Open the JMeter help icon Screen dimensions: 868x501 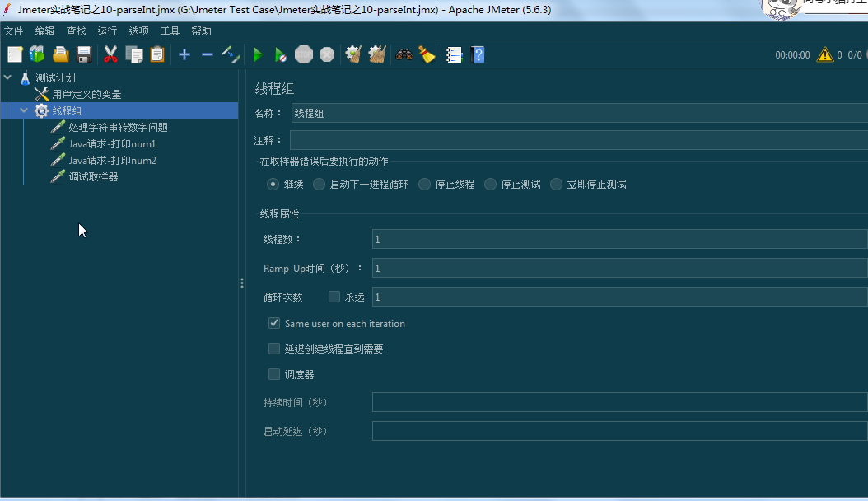tap(477, 54)
